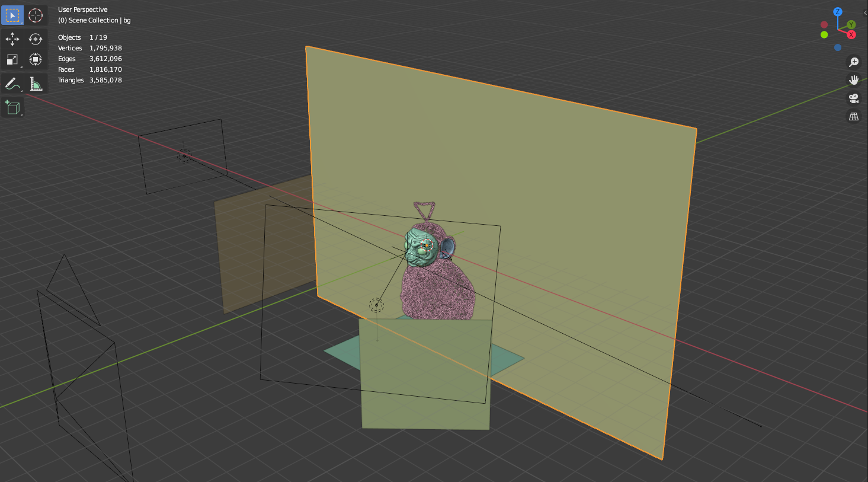This screenshot has height=482, width=868.
Task: Click the Vertices '1,795,938' value
Action: tap(105, 48)
